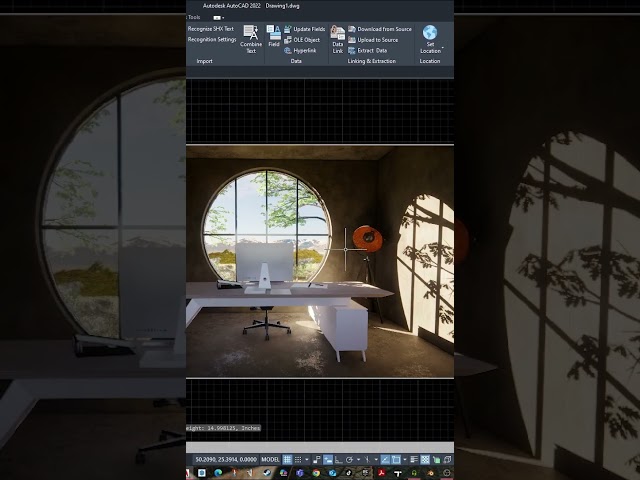
Task: Insert an OLE Object
Action: click(302, 40)
